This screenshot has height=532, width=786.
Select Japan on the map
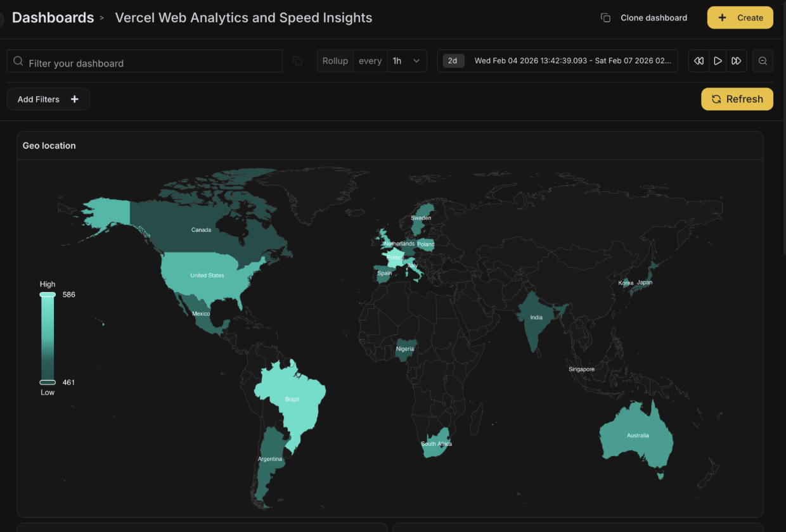click(x=644, y=282)
